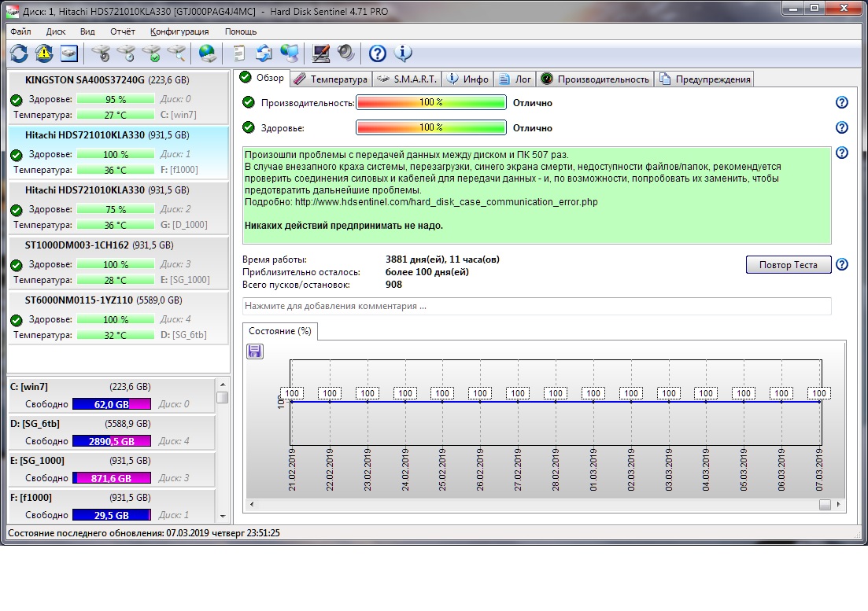Click the disk with green checkmark icon
Screen dimensions: 868x611
pos(152,53)
